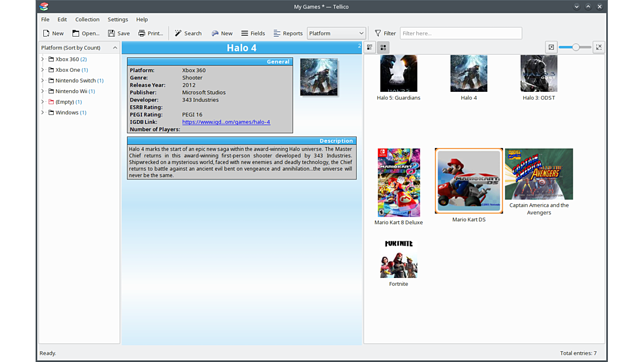This screenshot has height=362, width=644.
Task: Switch to icon grid view mode
Action: (383, 47)
